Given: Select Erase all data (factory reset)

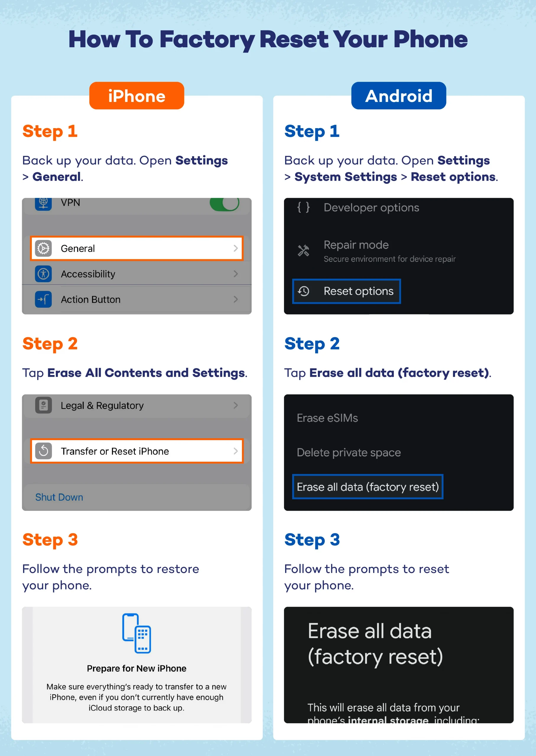Looking at the screenshot, I should pos(368,487).
